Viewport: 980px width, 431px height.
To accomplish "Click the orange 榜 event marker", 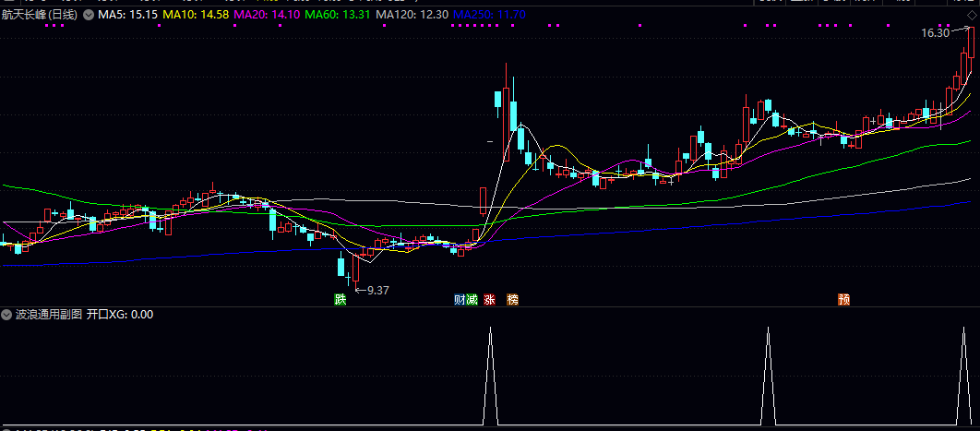I will point(512,299).
